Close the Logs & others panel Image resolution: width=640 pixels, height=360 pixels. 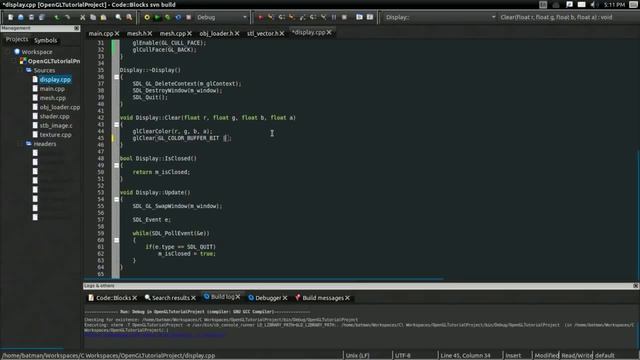[x=636, y=286]
